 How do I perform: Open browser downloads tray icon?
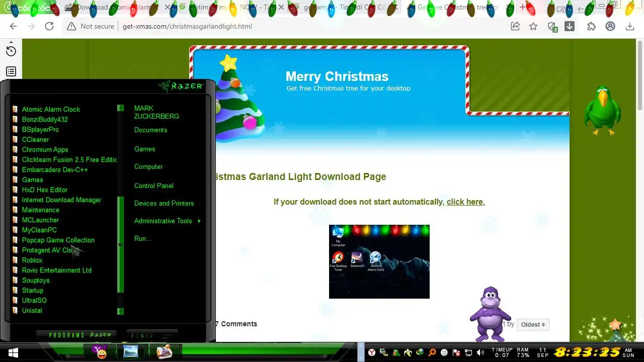tap(629, 26)
